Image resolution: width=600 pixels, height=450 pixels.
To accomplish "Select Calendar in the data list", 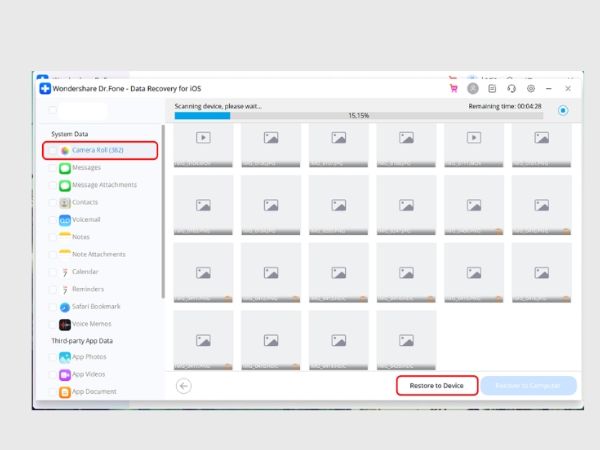I will [x=85, y=272].
